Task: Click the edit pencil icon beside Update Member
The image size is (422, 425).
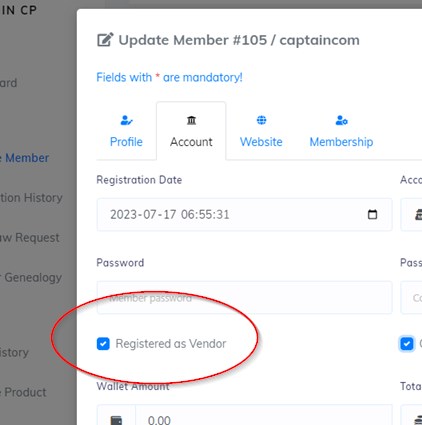Action: point(105,40)
